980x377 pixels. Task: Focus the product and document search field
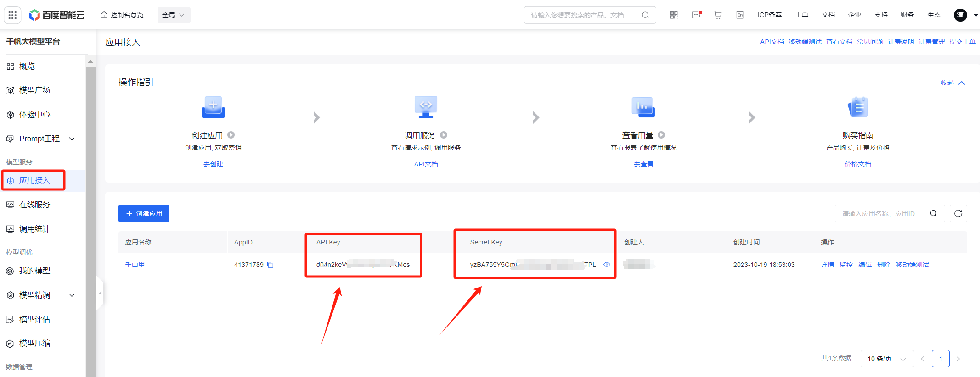point(590,15)
